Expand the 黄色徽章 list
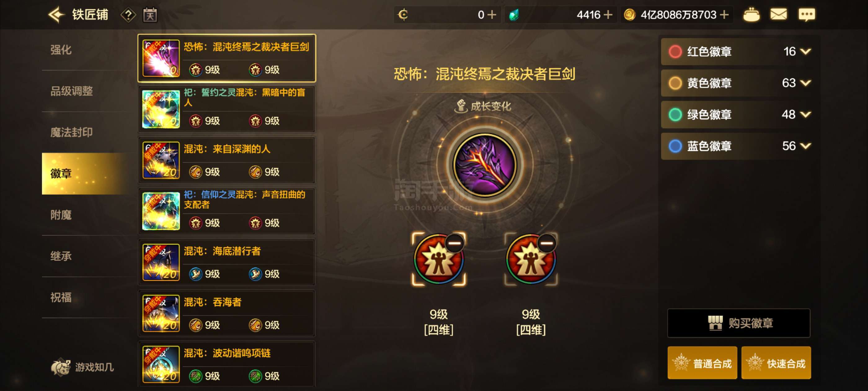 pos(806,83)
